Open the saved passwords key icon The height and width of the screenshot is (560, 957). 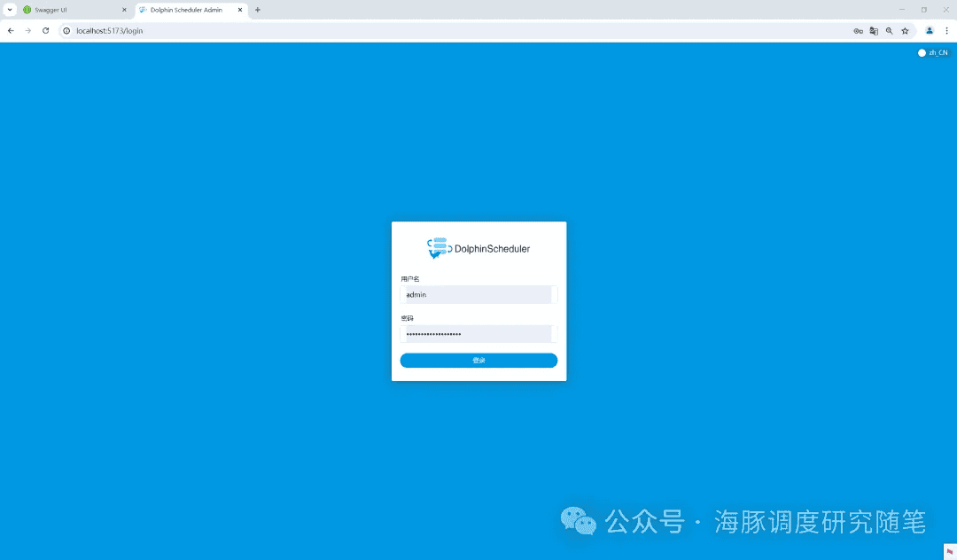(x=858, y=30)
